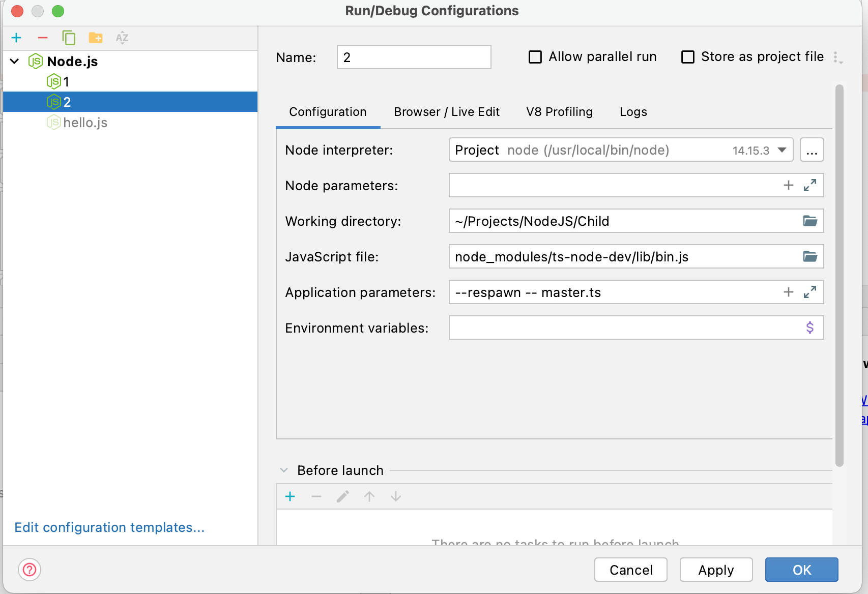Select configuration named 2
The height and width of the screenshot is (594, 868).
coord(130,102)
